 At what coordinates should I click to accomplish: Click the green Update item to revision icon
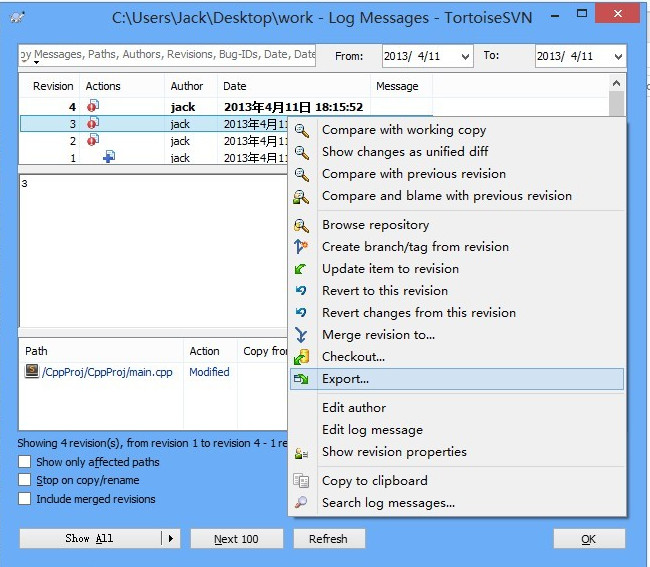click(301, 269)
